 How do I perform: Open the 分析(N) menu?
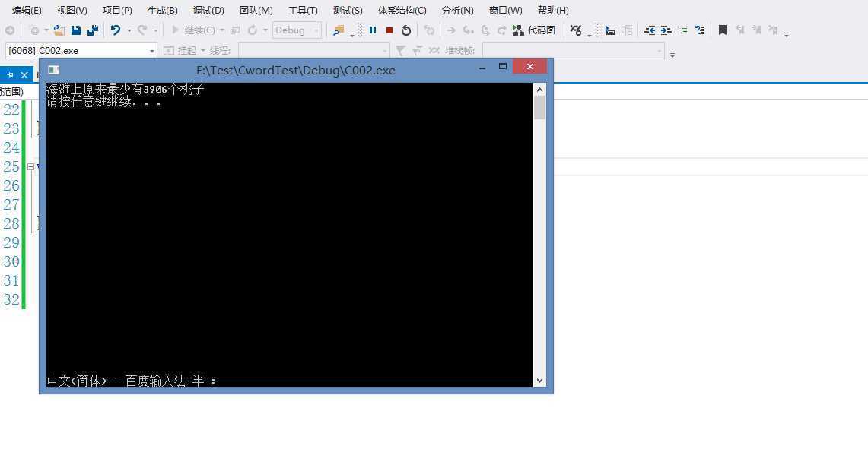[457, 10]
